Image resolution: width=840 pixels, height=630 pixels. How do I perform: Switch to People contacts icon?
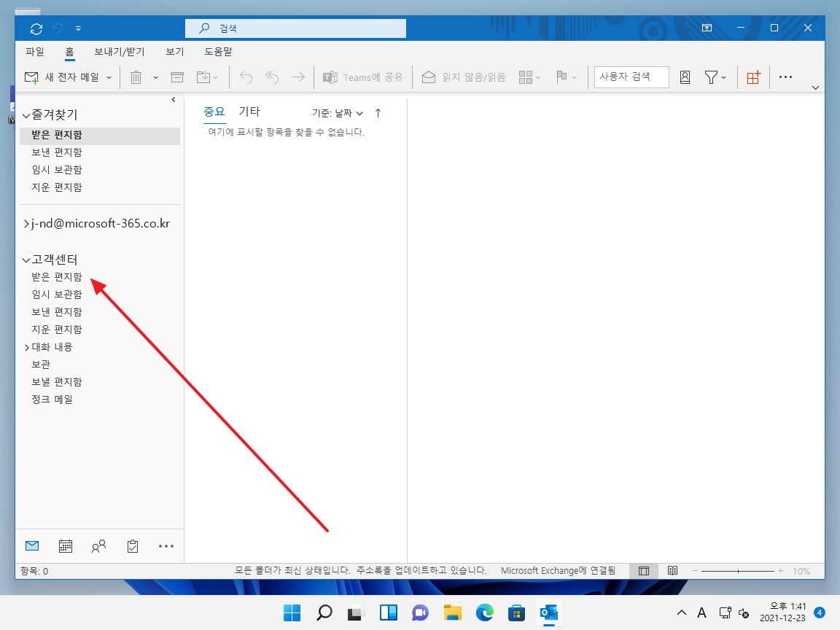click(x=98, y=546)
